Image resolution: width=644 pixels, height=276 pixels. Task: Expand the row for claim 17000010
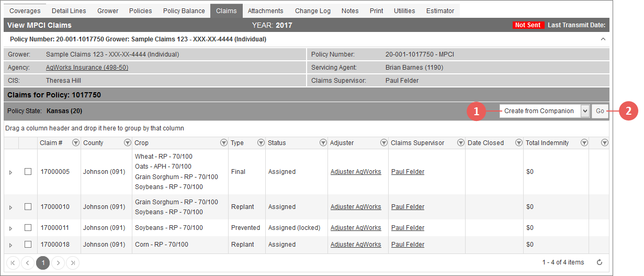pos(10,207)
